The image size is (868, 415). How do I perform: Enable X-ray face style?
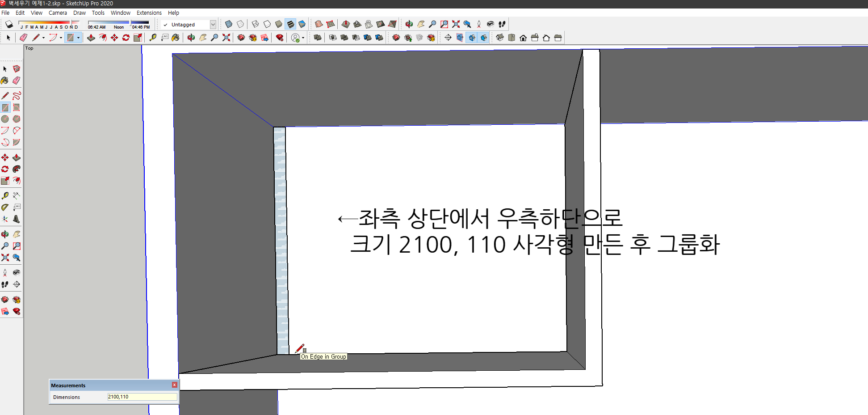tap(228, 24)
